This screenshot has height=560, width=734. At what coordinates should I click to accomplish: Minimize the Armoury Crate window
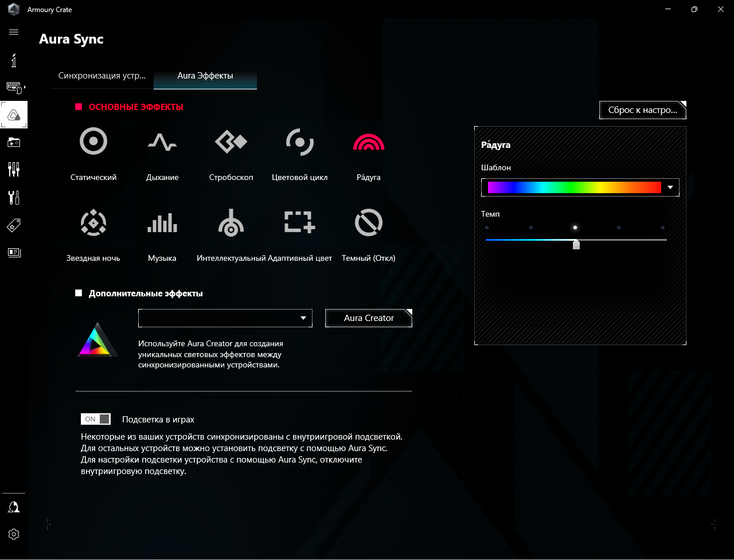(x=667, y=9)
